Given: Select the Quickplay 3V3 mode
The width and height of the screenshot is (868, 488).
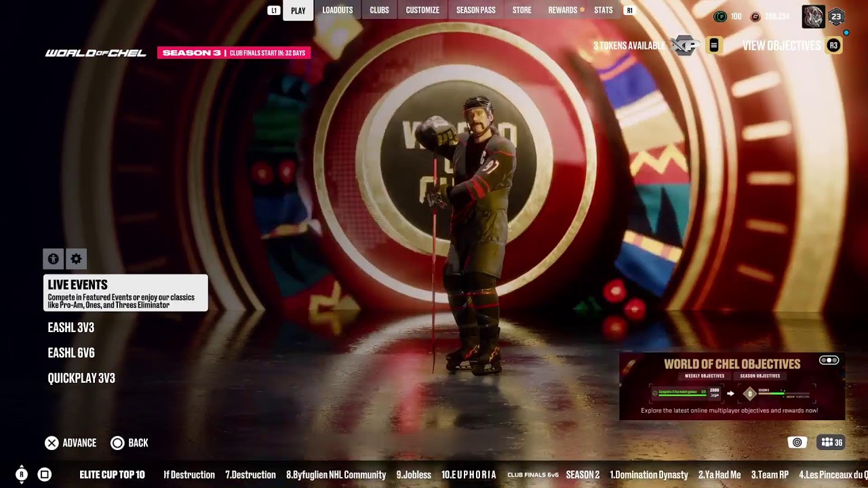Looking at the screenshot, I should [81, 378].
